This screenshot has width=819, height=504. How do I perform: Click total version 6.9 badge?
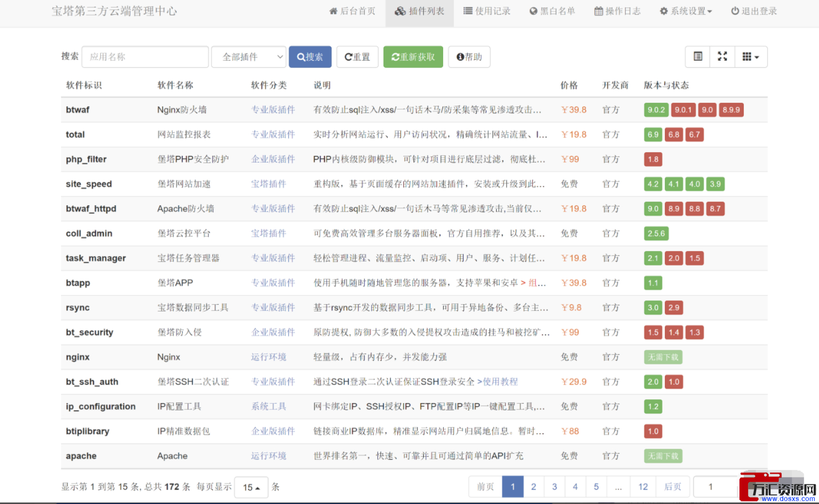point(653,135)
